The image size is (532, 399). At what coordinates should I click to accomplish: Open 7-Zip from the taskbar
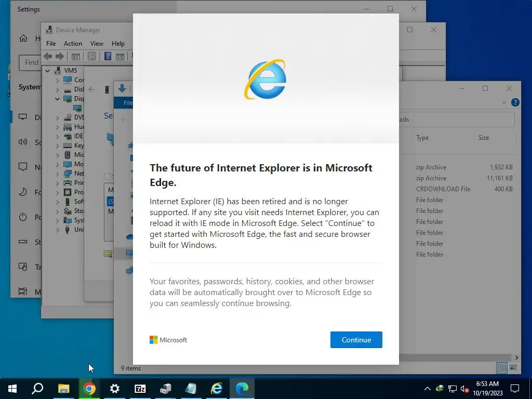click(140, 389)
